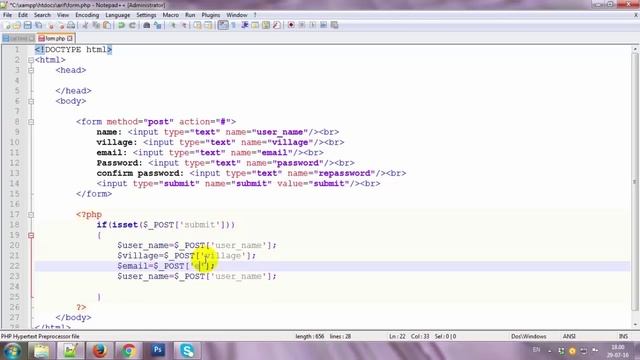Create a new file with New icon
Viewport: 640px width, 360px height.
point(7,25)
